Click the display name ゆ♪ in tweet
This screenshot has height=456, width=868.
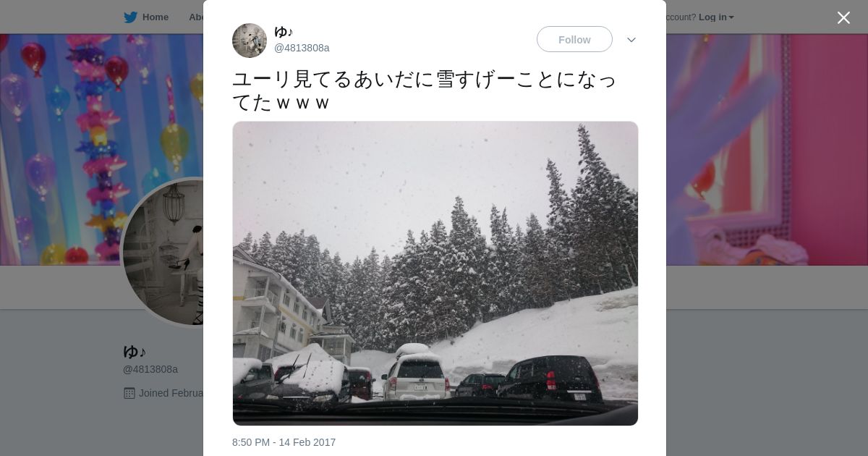pos(284,32)
